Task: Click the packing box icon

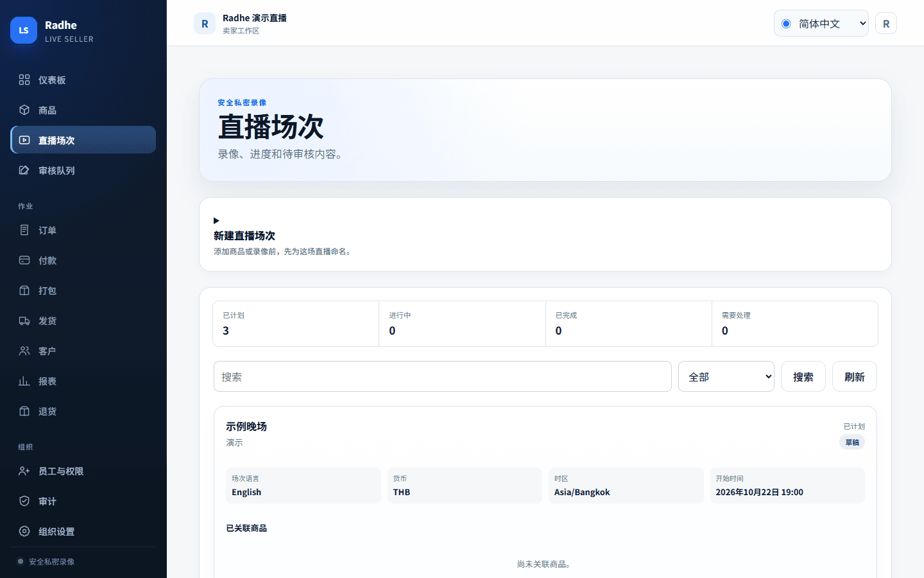Action: pos(24,290)
